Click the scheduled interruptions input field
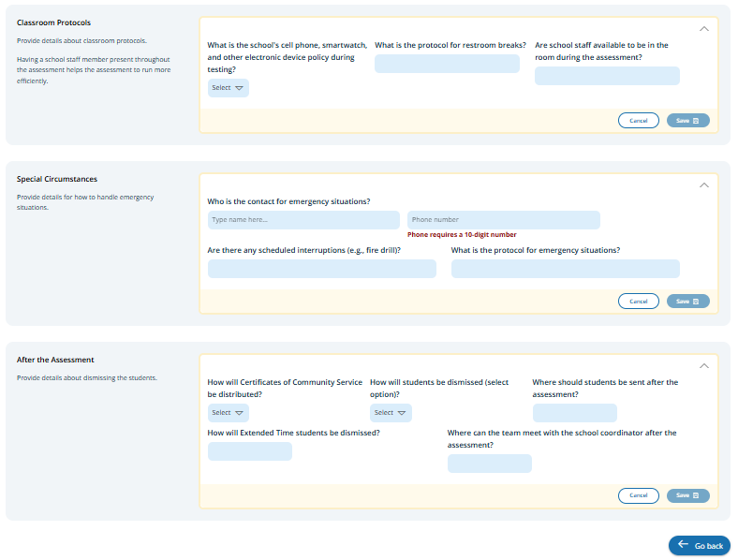Image resolution: width=738 pixels, height=560 pixels. click(x=321, y=269)
